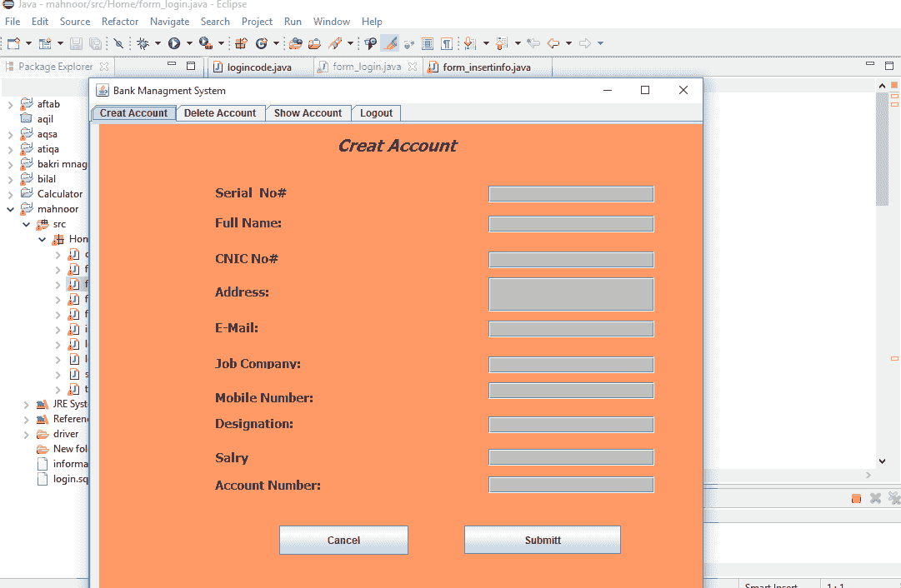Click the Address text area

click(571, 295)
